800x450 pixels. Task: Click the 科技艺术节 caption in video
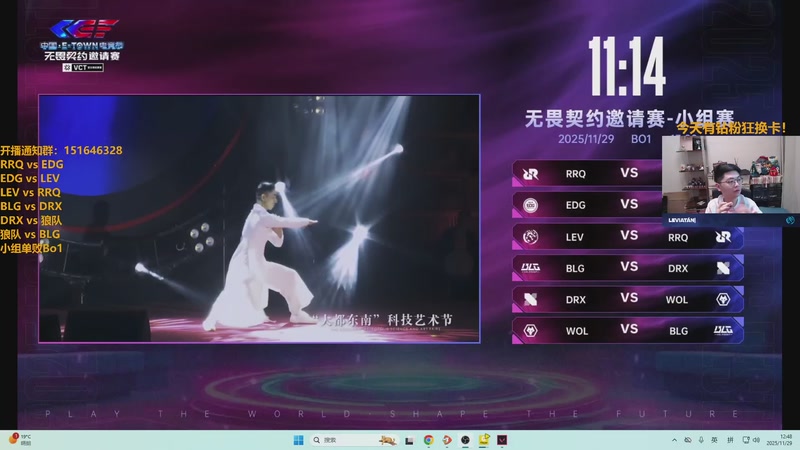click(420, 320)
